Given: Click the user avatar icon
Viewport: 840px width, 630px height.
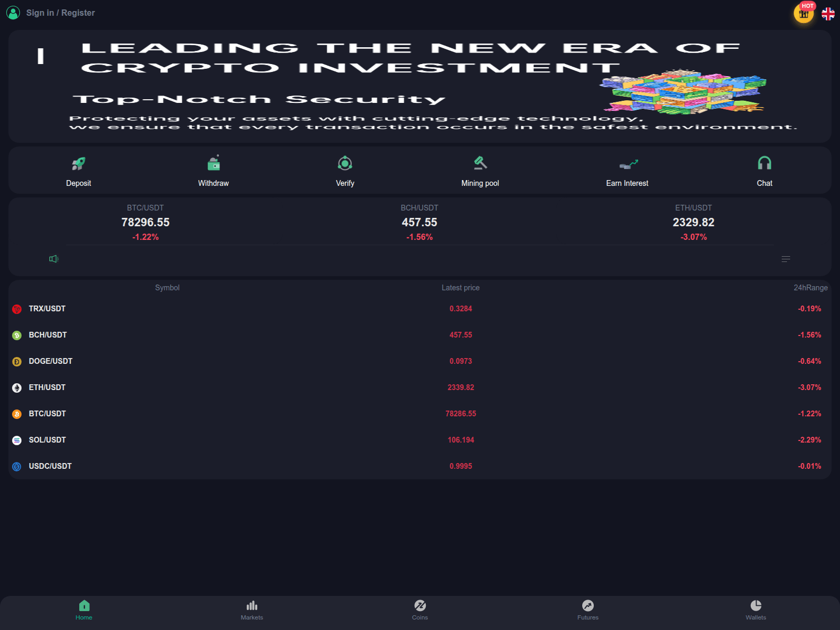Looking at the screenshot, I should [x=13, y=13].
